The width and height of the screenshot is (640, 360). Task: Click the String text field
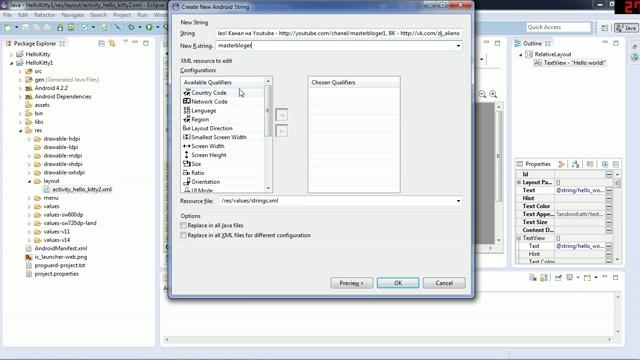[339, 33]
